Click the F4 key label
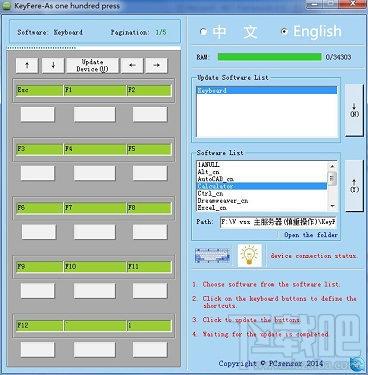 click(x=95, y=149)
